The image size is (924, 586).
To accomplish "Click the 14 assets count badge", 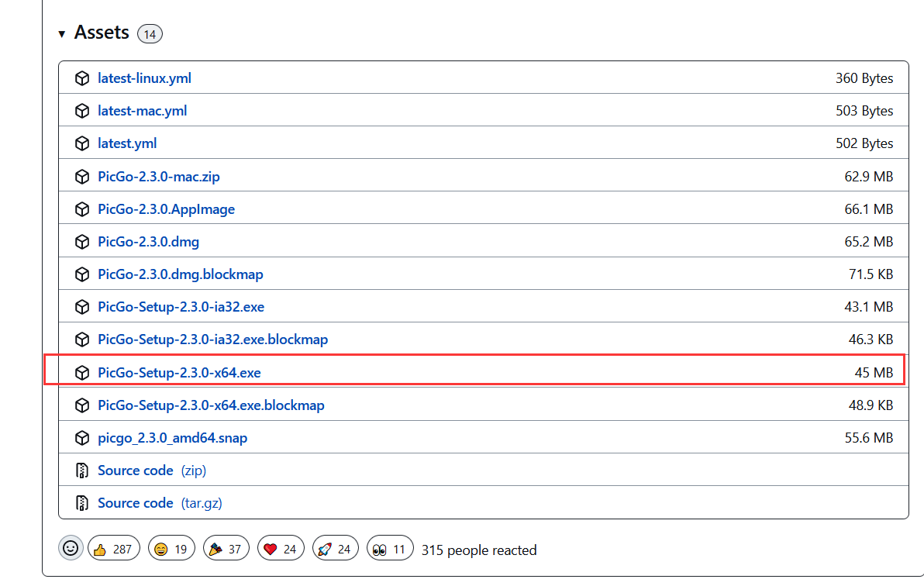I will pos(150,34).
